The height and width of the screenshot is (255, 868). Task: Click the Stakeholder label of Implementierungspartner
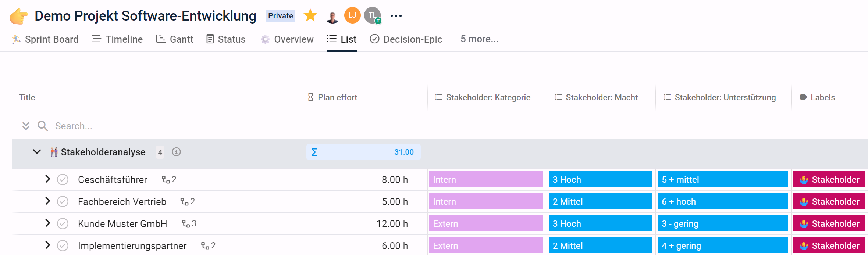point(829,245)
